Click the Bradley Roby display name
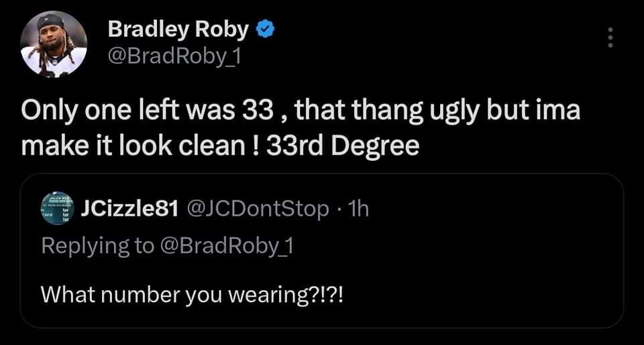The height and width of the screenshot is (345, 644). pos(178,30)
